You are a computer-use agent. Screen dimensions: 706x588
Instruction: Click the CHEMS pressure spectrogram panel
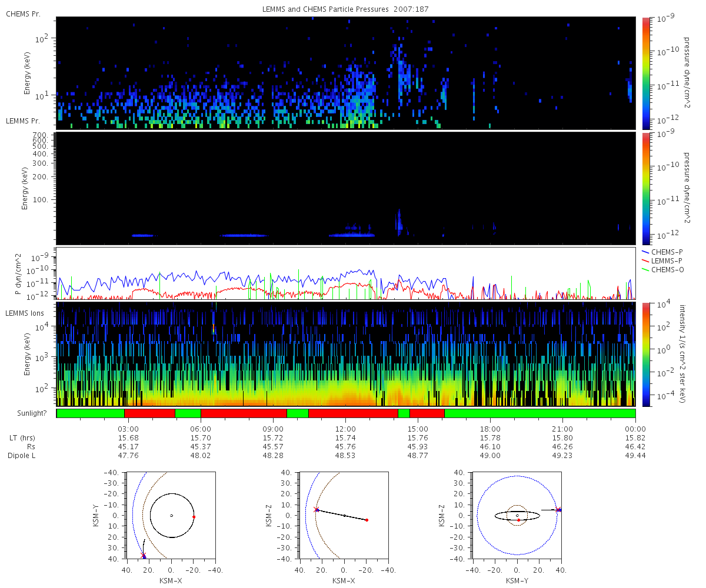(x=346, y=73)
